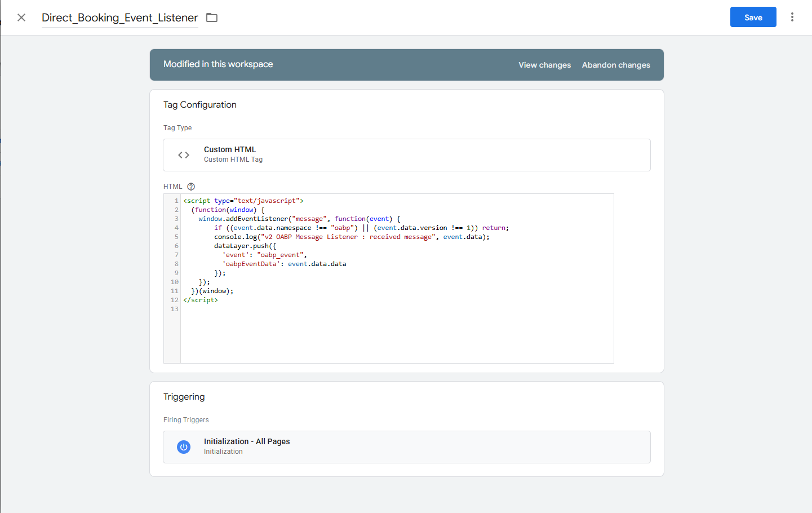The height and width of the screenshot is (513, 812).
Task: Click the namespace check if-statement line
Action: (361, 228)
